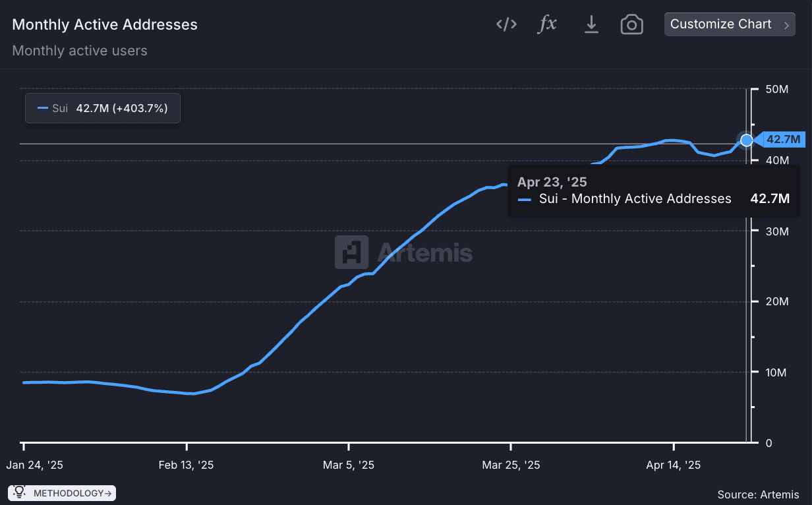
Task: Click the tooltip date Apr 23, '25
Action: [552, 182]
